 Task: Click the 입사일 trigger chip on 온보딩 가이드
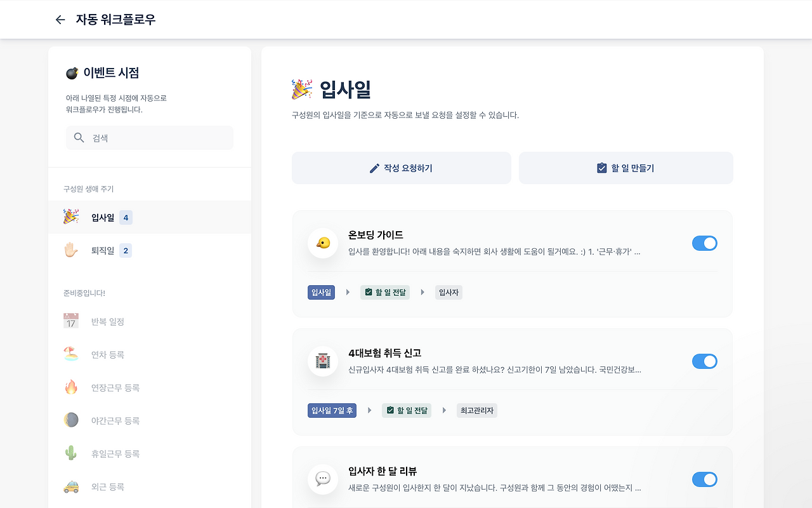[x=321, y=293]
